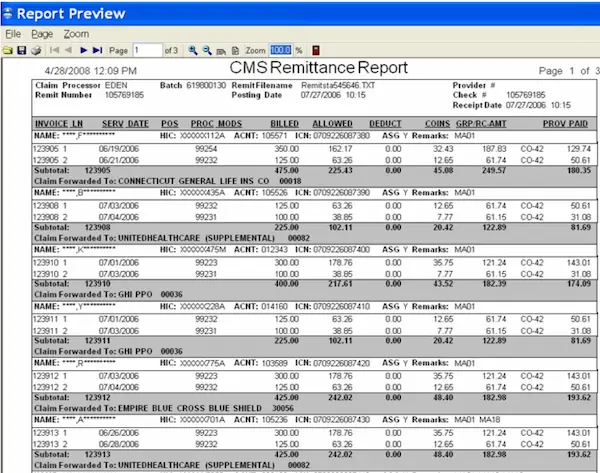Open the File menu
600x473 pixels.
click(13, 34)
